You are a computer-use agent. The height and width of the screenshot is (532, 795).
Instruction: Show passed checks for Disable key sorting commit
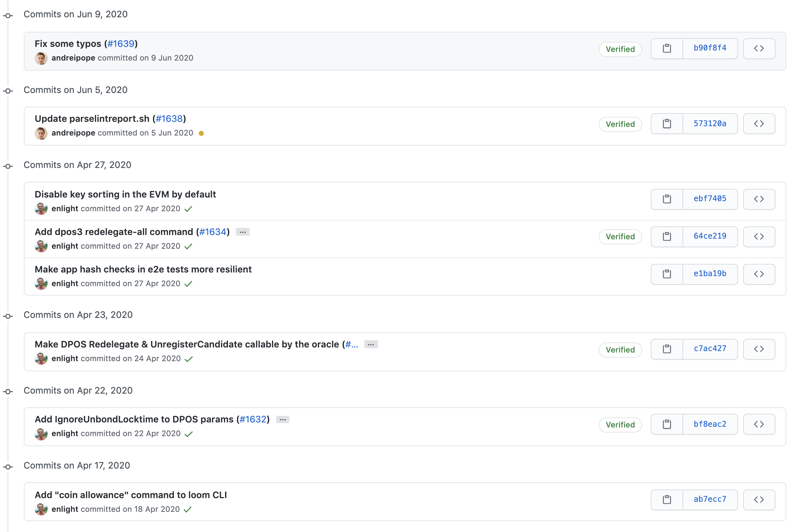point(188,209)
